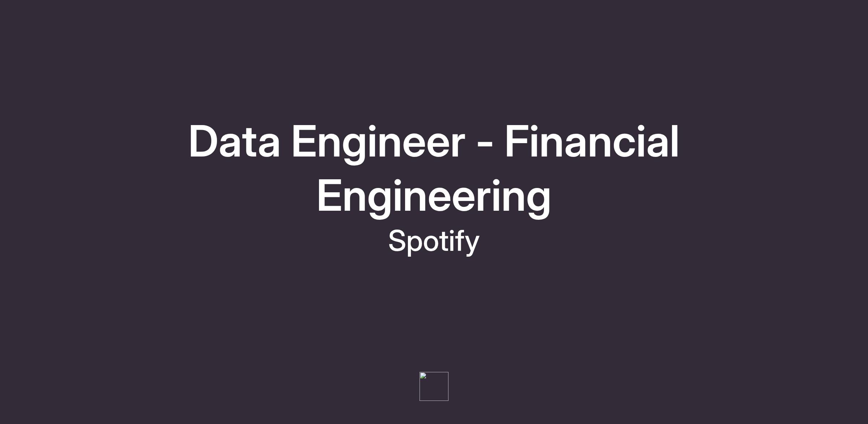Click the word "Data" in the title
Screen dimensions: 868x424
click(234, 141)
